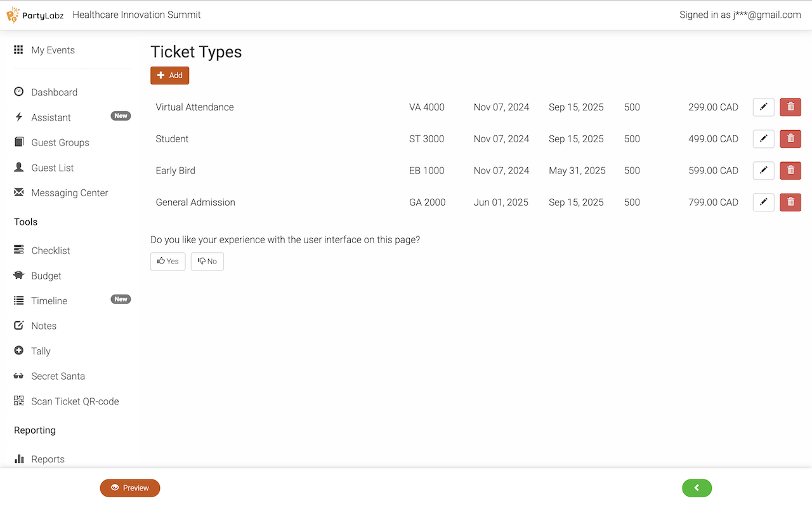Edit the Virtual Attendance ticket type
Image resolution: width=812 pixels, height=508 pixels.
pyautogui.click(x=763, y=107)
